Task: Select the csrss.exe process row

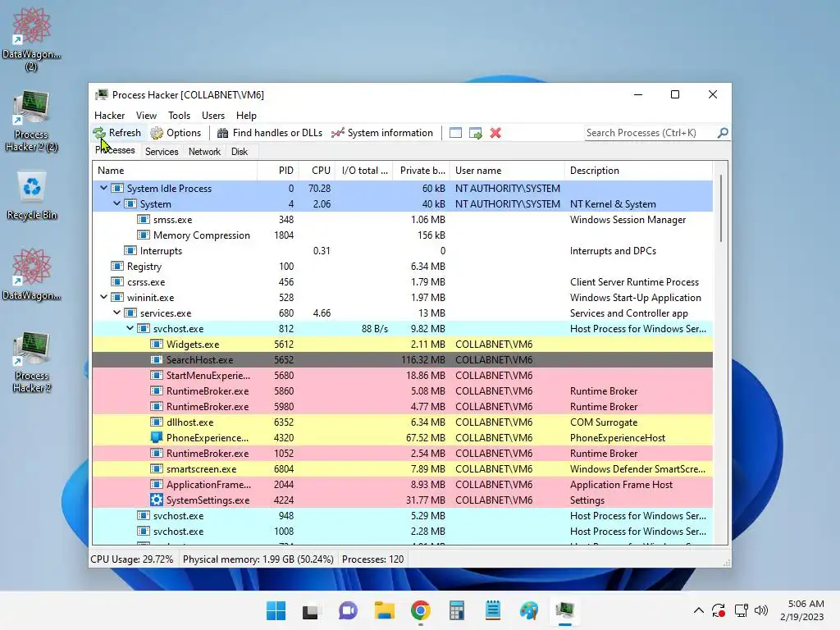Action: click(x=402, y=282)
